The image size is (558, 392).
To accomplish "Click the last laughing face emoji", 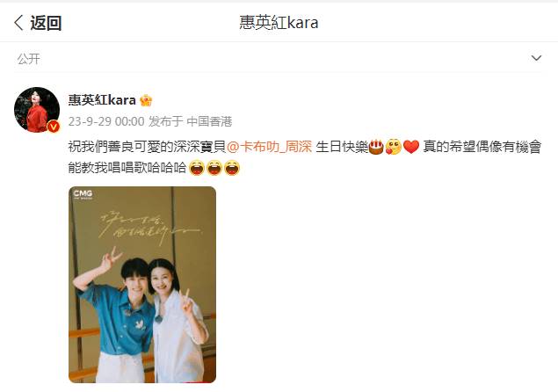I will 232,168.
